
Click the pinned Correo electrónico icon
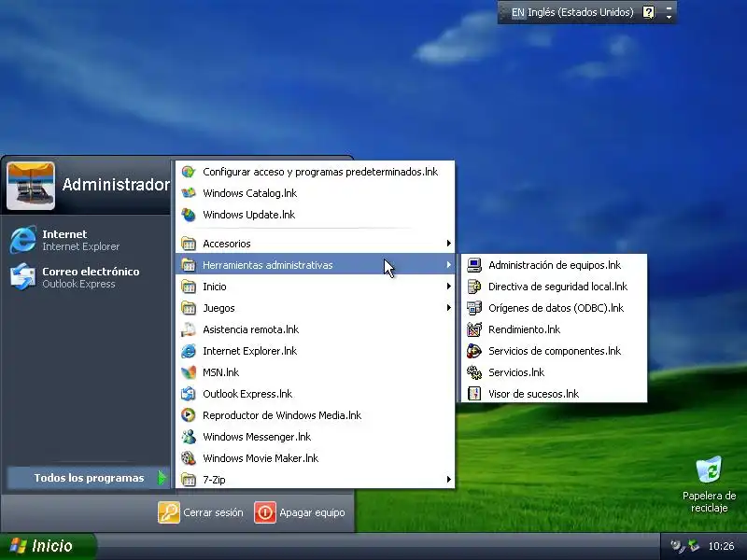(22, 276)
